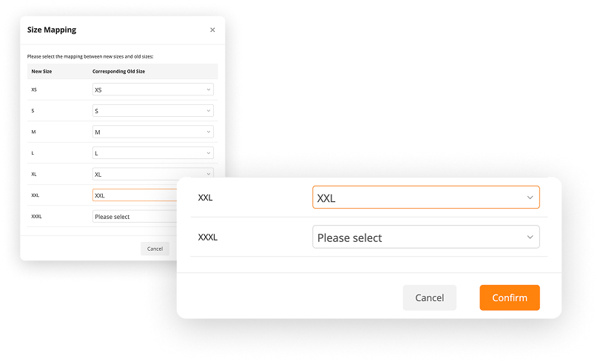Click the chevron arrow in the S row
600x364 pixels.
tap(209, 111)
